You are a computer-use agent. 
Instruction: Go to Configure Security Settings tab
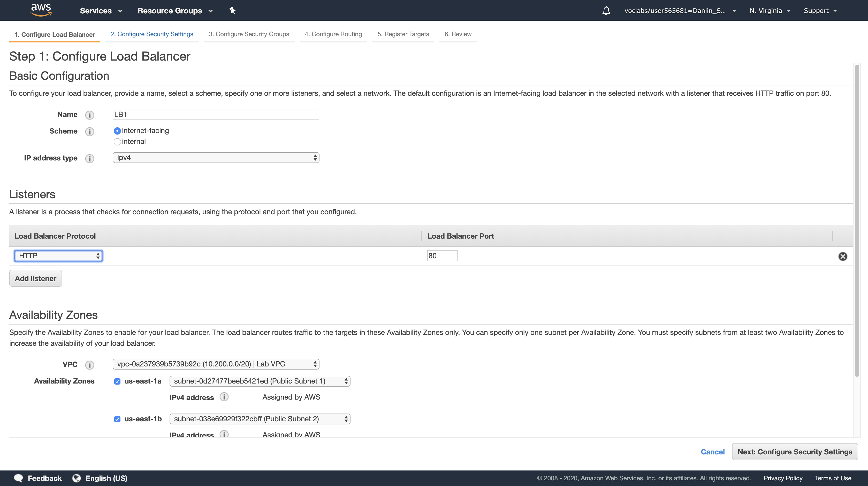coord(152,34)
